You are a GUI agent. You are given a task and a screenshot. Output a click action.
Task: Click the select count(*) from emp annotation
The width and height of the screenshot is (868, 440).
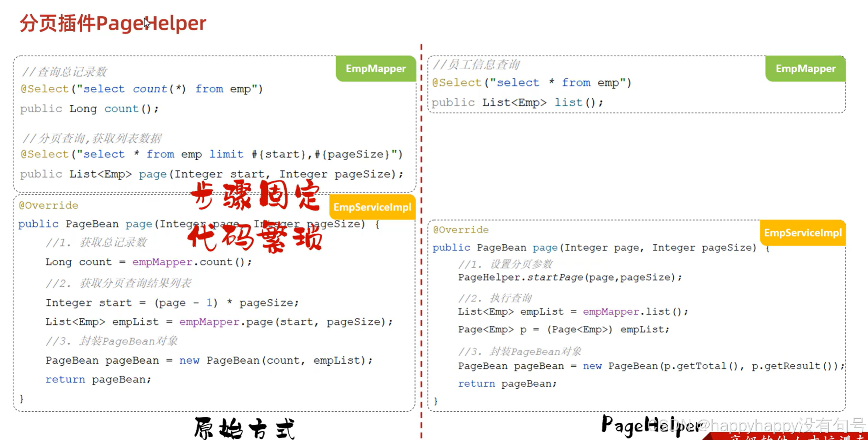pyautogui.click(x=142, y=89)
